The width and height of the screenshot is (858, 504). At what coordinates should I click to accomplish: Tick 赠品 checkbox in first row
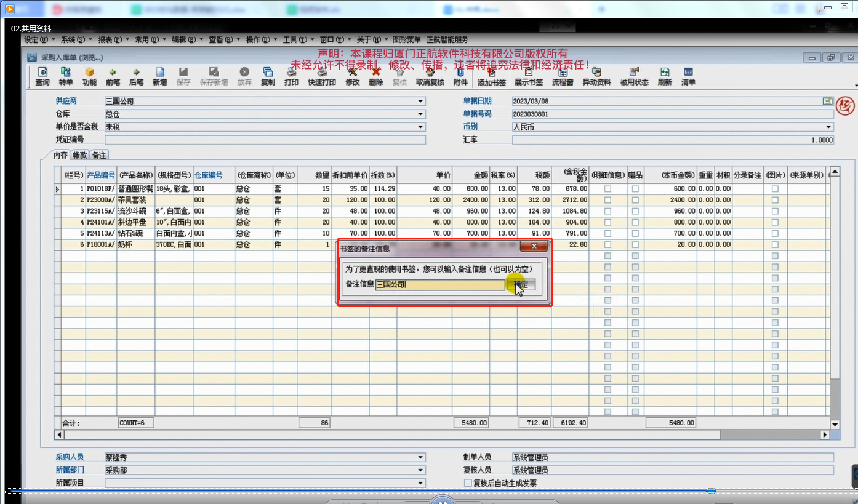click(x=635, y=190)
